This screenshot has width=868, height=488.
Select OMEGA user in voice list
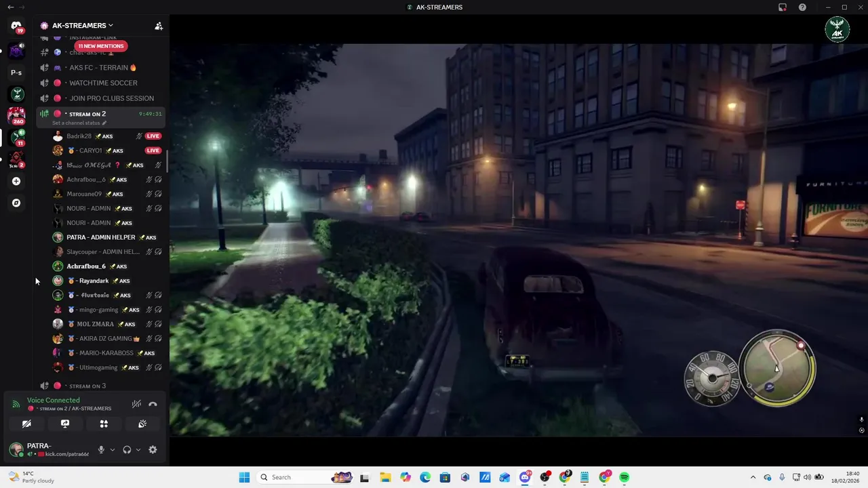click(107, 165)
